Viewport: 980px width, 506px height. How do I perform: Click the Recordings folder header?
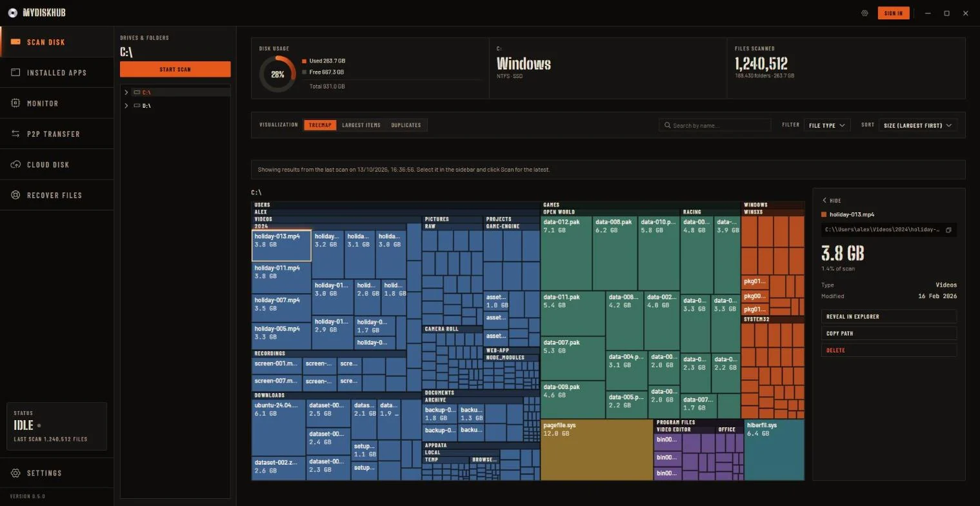tap(329, 354)
